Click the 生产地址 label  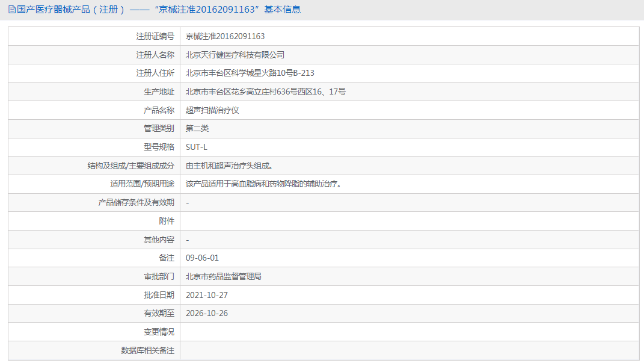pos(159,92)
